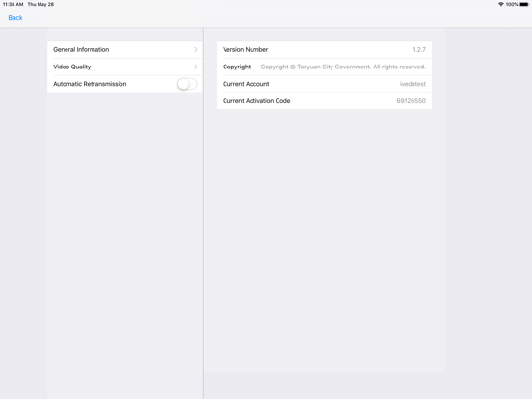Toggle Automatic Retransmission switch
This screenshot has width=532, height=399.
[x=187, y=84]
